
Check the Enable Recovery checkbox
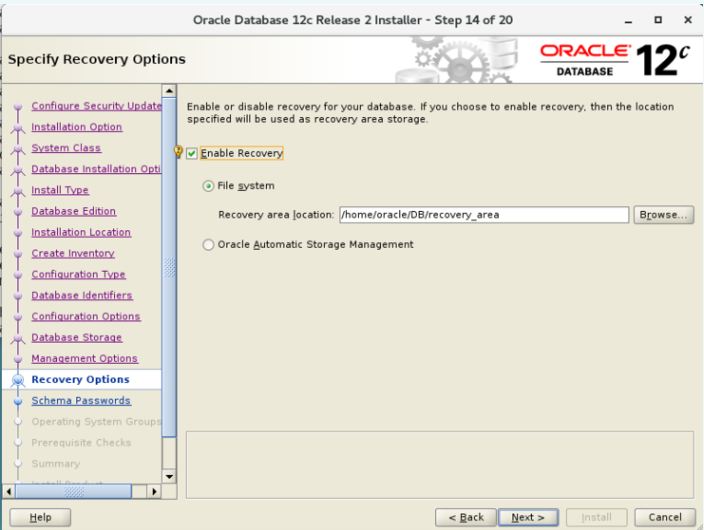click(192, 154)
